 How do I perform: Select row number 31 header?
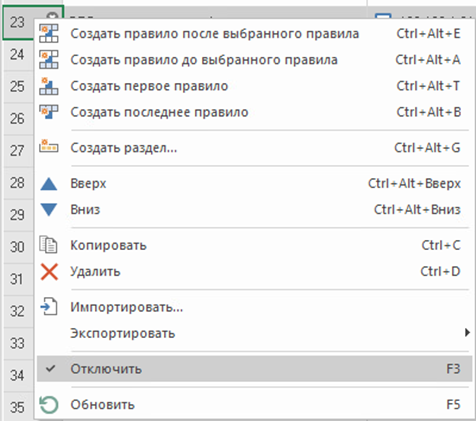(x=17, y=279)
